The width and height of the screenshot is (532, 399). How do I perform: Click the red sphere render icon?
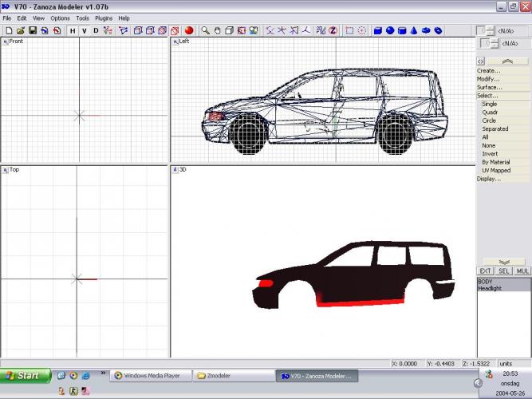190,30
